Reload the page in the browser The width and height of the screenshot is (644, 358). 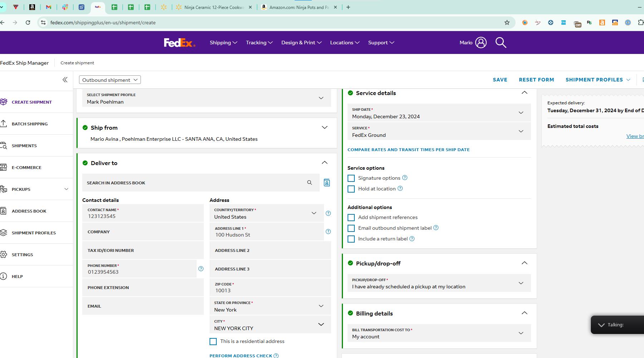point(28,23)
